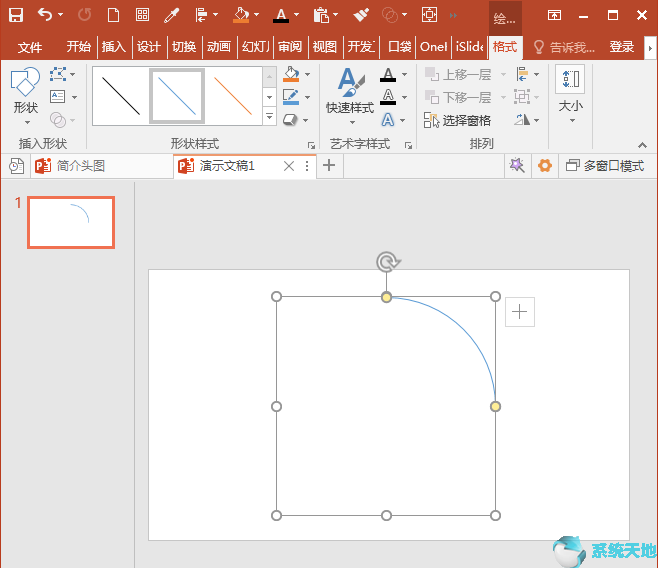
Task: Click the plus button beside the selected arc
Action: pyautogui.click(x=520, y=312)
